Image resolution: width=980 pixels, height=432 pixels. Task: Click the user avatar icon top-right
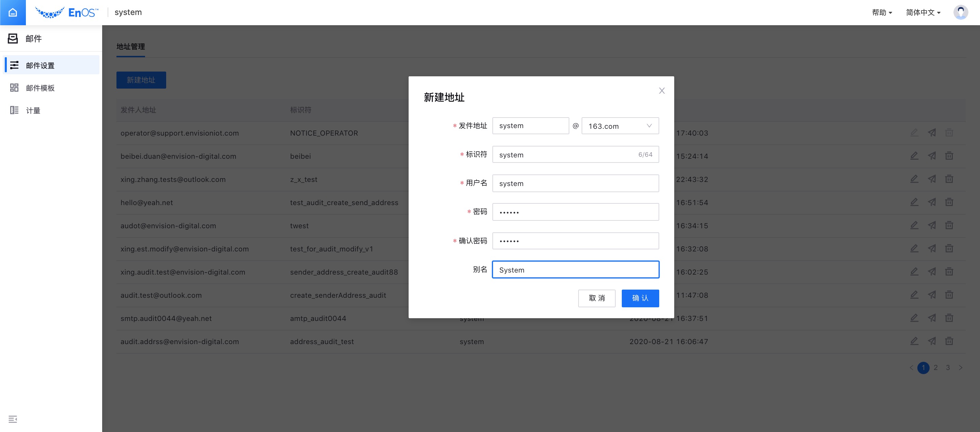click(961, 12)
